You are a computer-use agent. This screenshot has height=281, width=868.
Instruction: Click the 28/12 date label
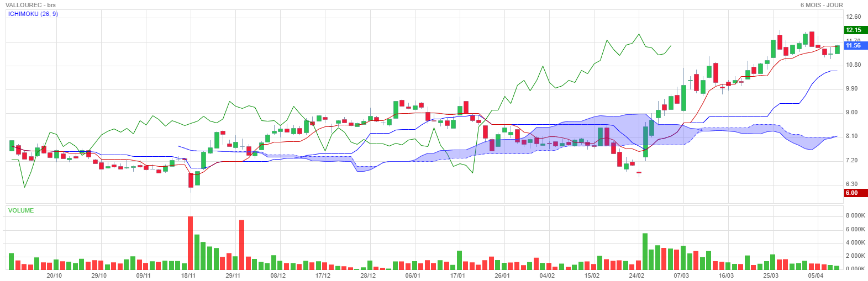tap(368, 275)
